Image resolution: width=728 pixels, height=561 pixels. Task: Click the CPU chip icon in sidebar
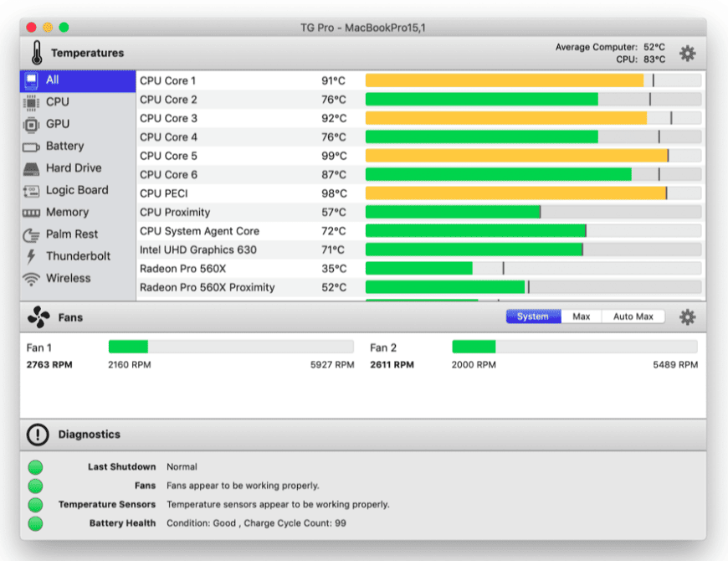(x=31, y=103)
